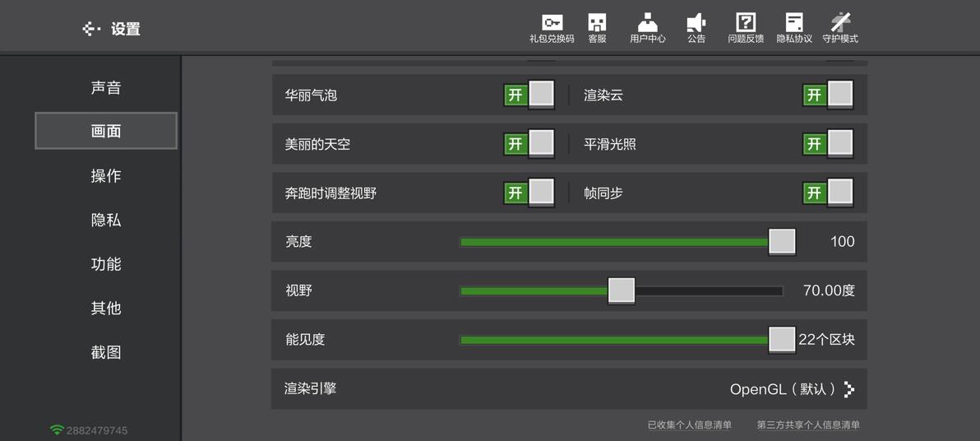Open the 已收集个人信息清单 link
980x441 pixels.
coord(690,425)
